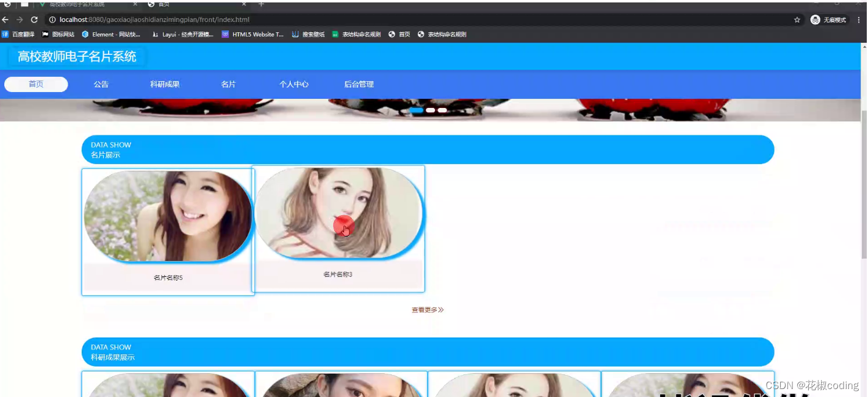
Task: Open the HTML5 Website T... bookmark
Action: tap(253, 35)
